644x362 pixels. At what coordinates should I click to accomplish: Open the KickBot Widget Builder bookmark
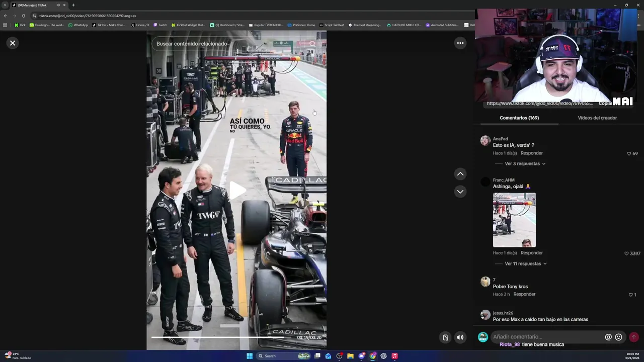tap(188, 25)
